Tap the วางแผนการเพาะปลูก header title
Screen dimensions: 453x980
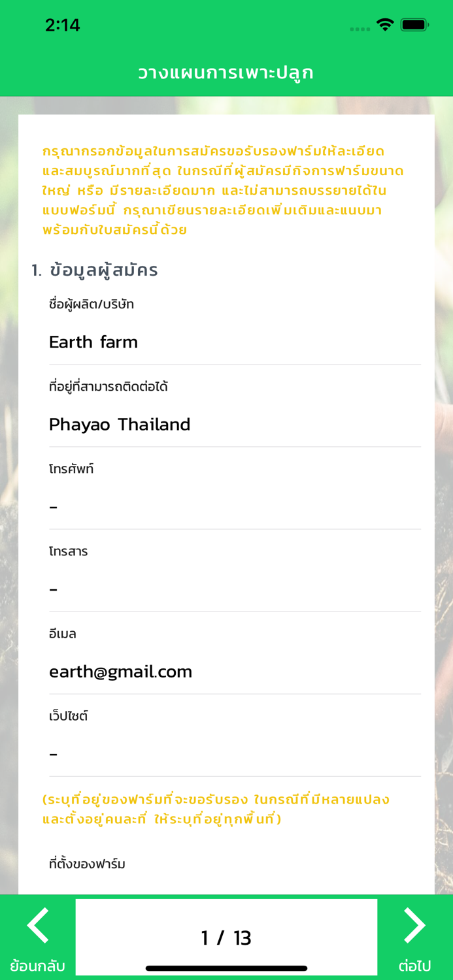[226, 73]
